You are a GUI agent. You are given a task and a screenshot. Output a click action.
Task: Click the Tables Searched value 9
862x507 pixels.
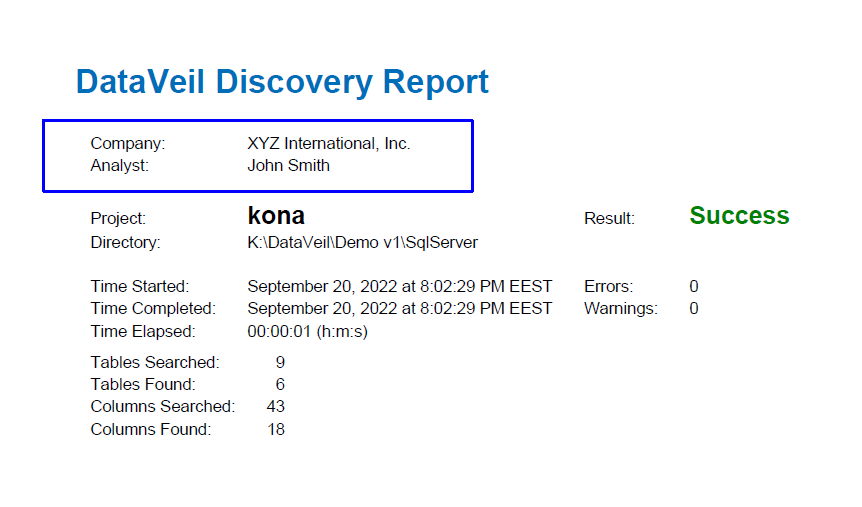(280, 362)
